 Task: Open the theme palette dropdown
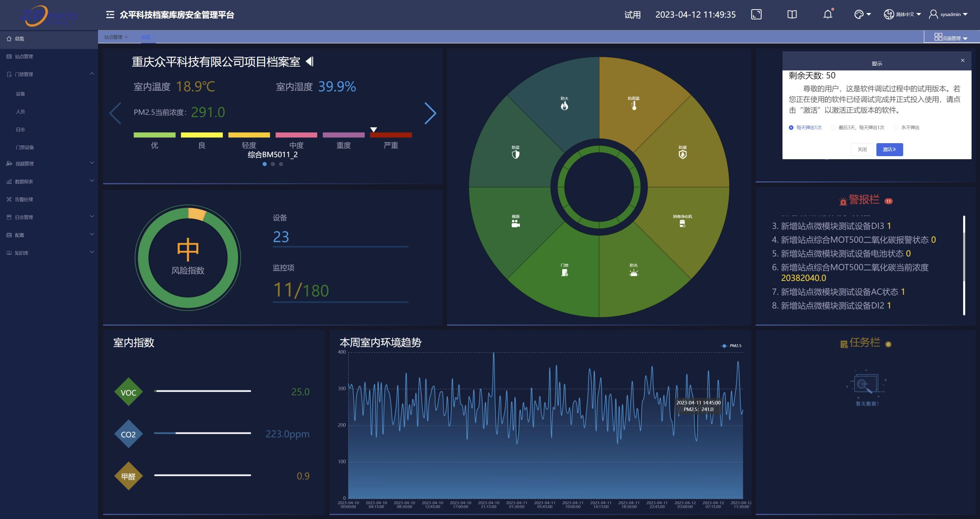tap(862, 15)
